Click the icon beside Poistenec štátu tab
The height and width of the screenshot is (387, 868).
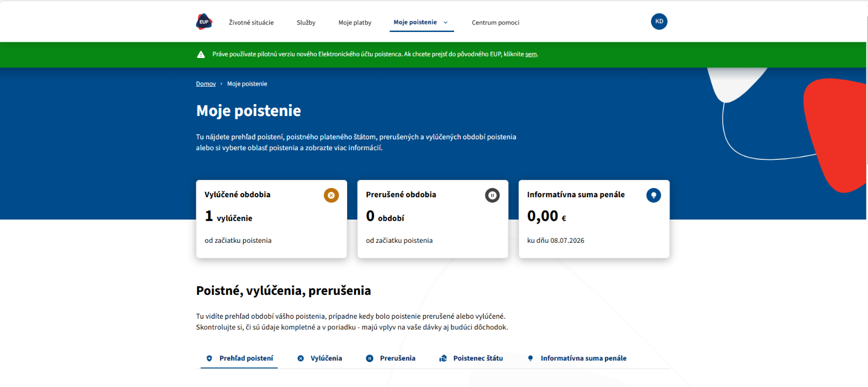tap(443, 358)
